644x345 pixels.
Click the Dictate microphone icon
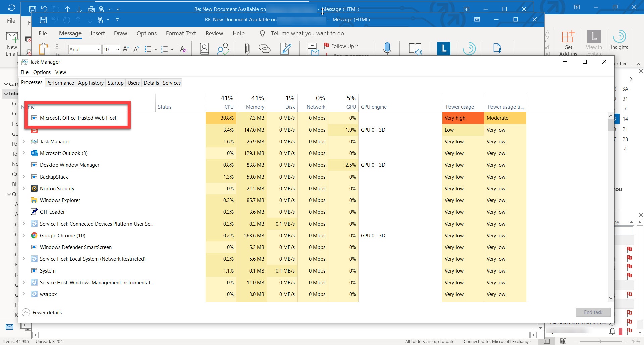click(x=387, y=48)
